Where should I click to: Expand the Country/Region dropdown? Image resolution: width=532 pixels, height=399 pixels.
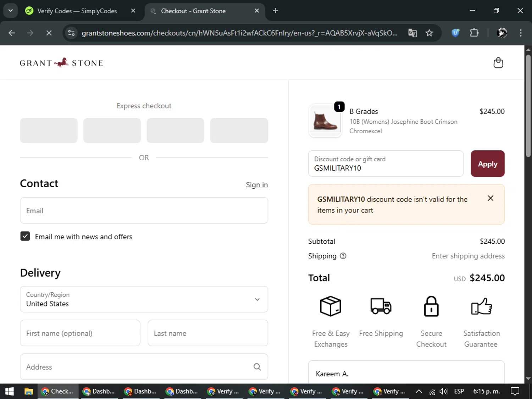(144, 299)
